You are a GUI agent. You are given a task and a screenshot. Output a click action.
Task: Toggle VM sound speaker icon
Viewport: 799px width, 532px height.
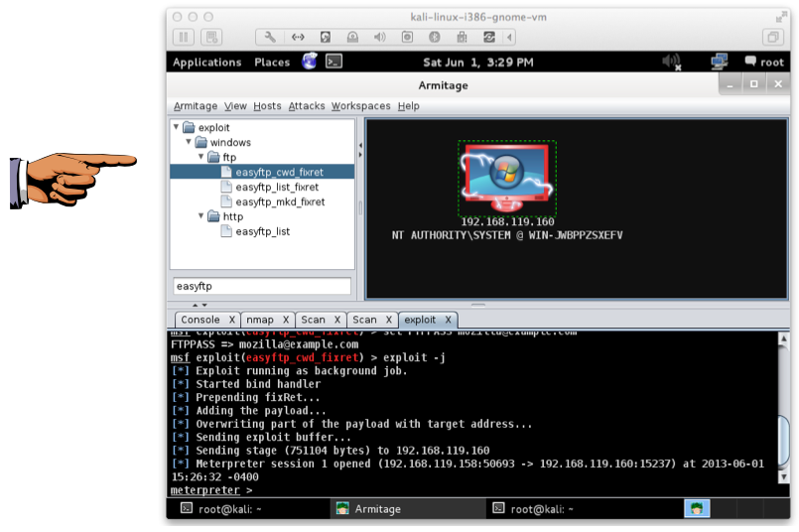click(x=380, y=37)
